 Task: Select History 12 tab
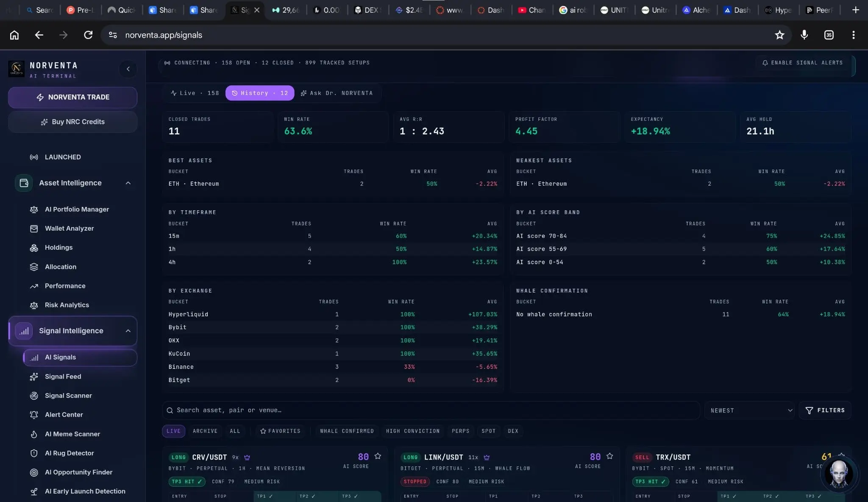point(260,93)
